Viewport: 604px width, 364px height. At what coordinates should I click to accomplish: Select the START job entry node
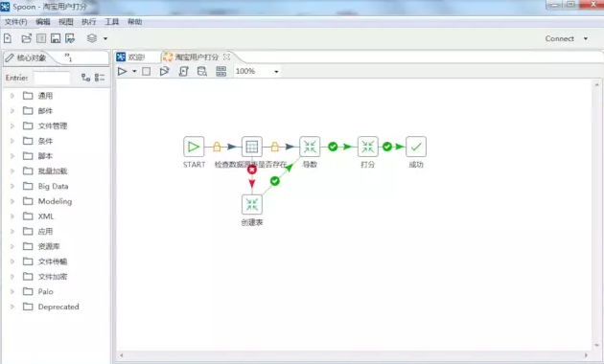pos(194,147)
